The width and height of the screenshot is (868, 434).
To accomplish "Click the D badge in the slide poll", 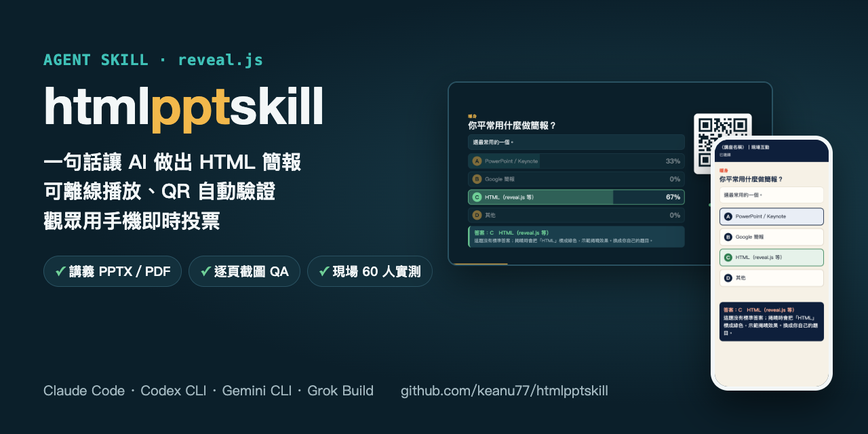I will coord(477,215).
